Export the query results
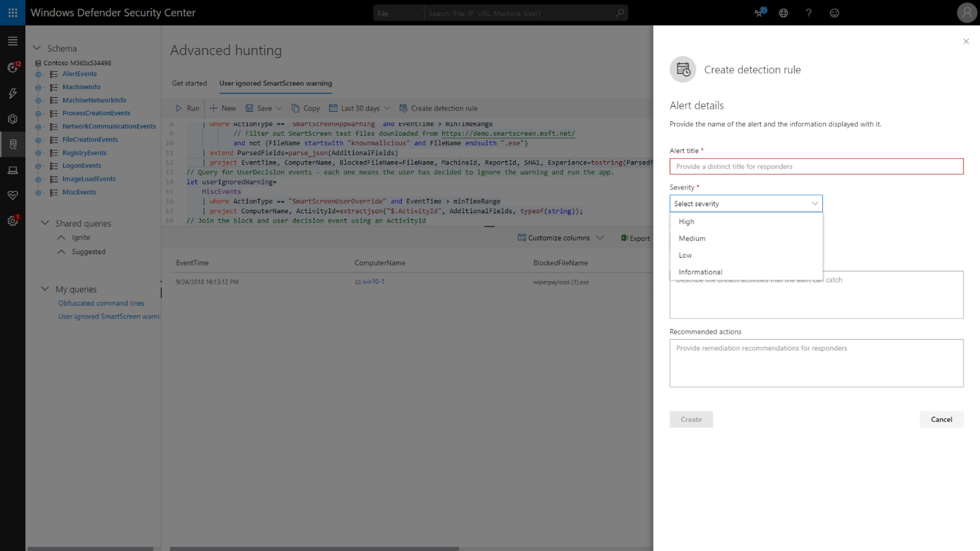980x551 pixels. click(636, 237)
